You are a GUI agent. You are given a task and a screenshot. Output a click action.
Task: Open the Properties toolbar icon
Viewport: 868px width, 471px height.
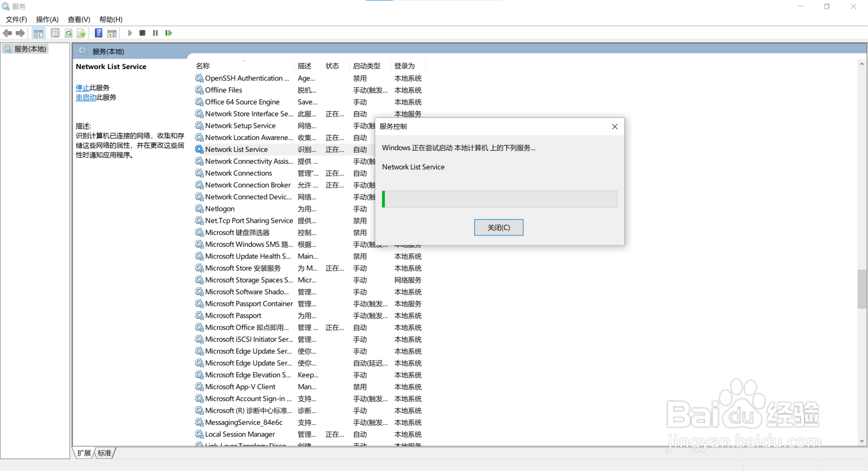(55, 33)
